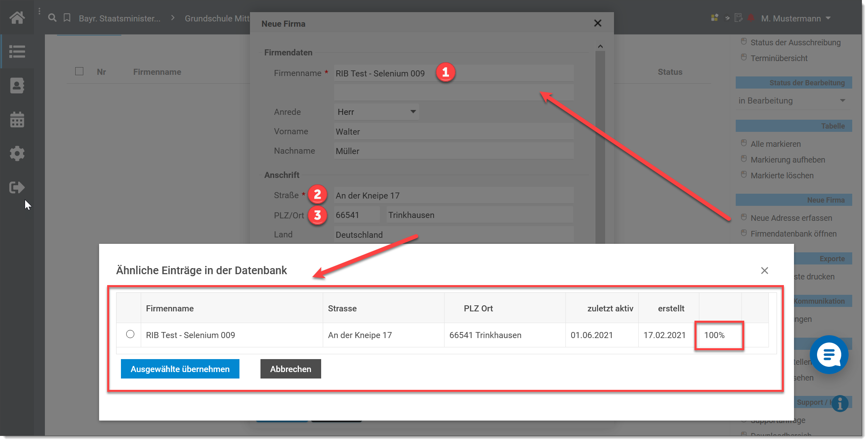Open the calendar sidebar icon

point(17,120)
